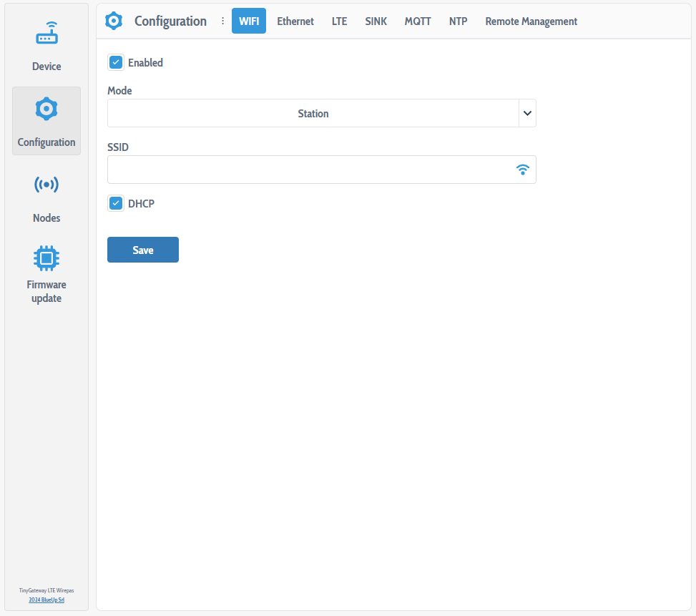Click the WiFi scan icon in SSID field
This screenshot has height=616, width=696.
(523, 170)
